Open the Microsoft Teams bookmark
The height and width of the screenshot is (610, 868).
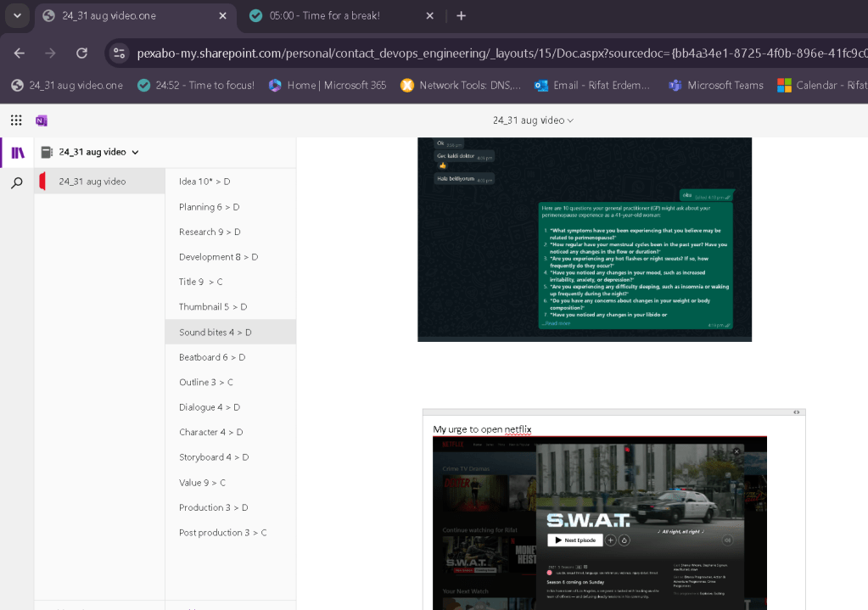pyautogui.click(x=716, y=85)
